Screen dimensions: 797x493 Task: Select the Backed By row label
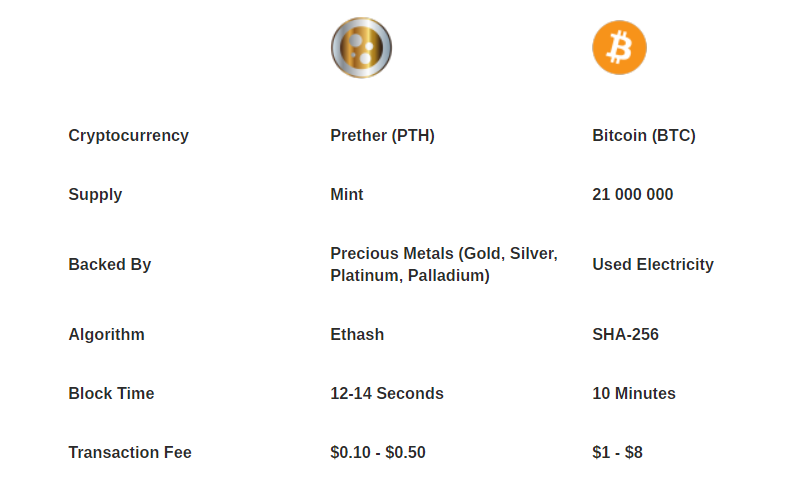(x=110, y=265)
